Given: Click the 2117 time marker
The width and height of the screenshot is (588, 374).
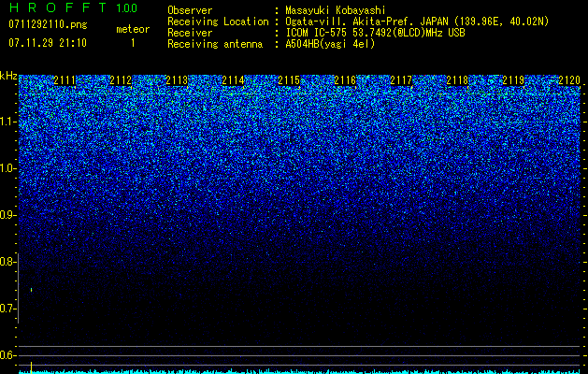Looking at the screenshot, I should tap(401, 80).
